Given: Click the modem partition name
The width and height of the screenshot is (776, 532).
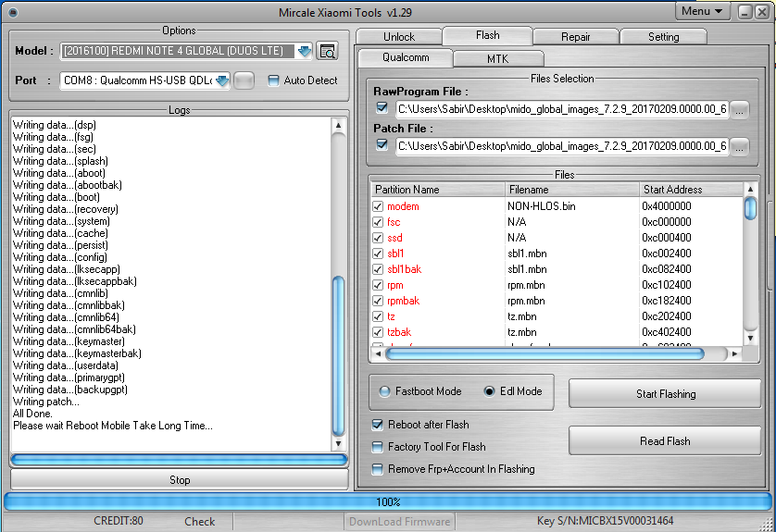Looking at the screenshot, I should (x=403, y=206).
